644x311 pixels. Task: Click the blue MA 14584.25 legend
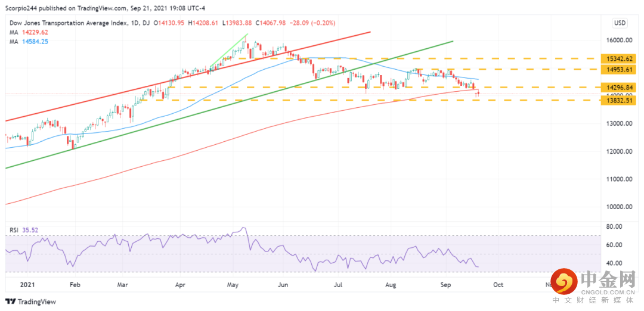click(27, 42)
